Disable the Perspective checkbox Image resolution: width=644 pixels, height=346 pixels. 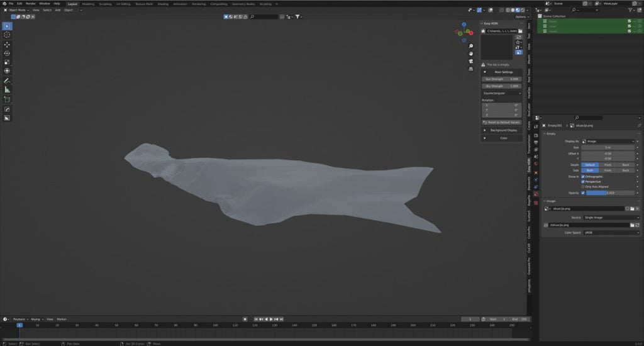point(583,182)
